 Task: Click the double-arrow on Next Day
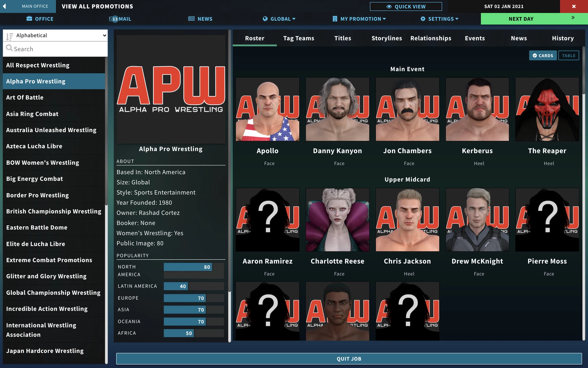tap(573, 18)
